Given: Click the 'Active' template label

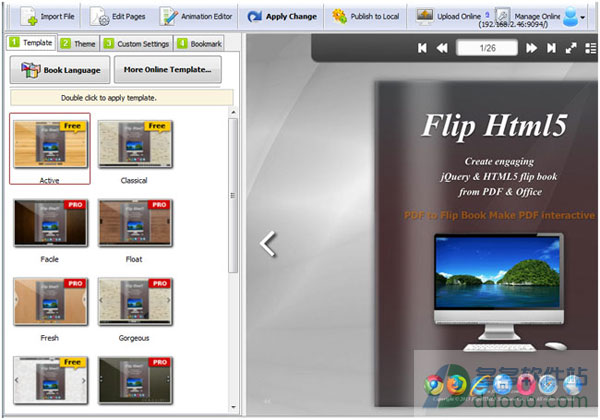Looking at the screenshot, I should click(49, 180).
